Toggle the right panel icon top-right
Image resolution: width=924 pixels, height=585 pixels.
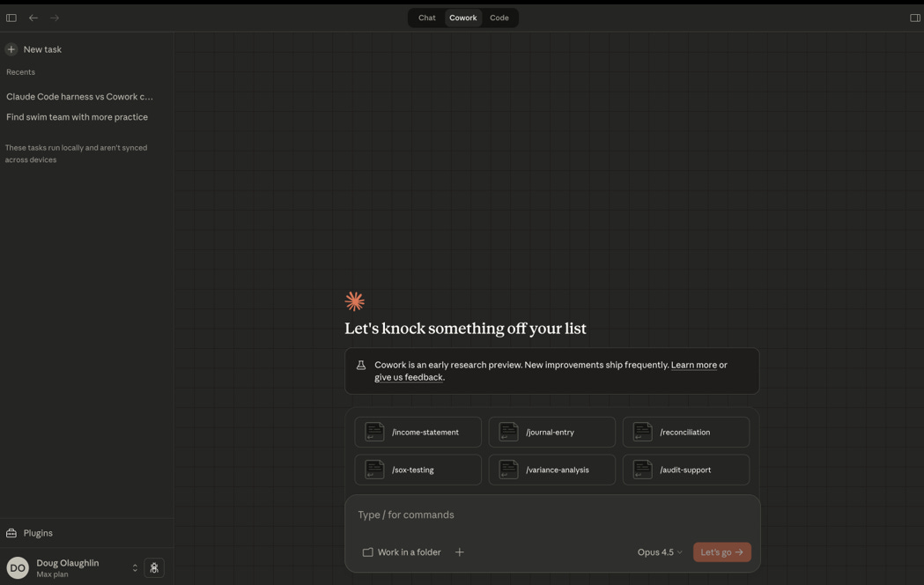(x=914, y=17)
